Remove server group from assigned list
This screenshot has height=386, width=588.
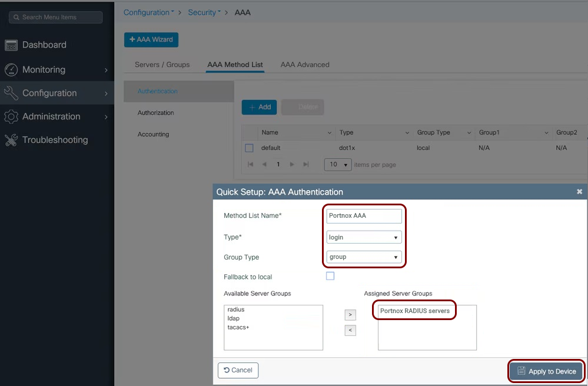pos(350,330)
